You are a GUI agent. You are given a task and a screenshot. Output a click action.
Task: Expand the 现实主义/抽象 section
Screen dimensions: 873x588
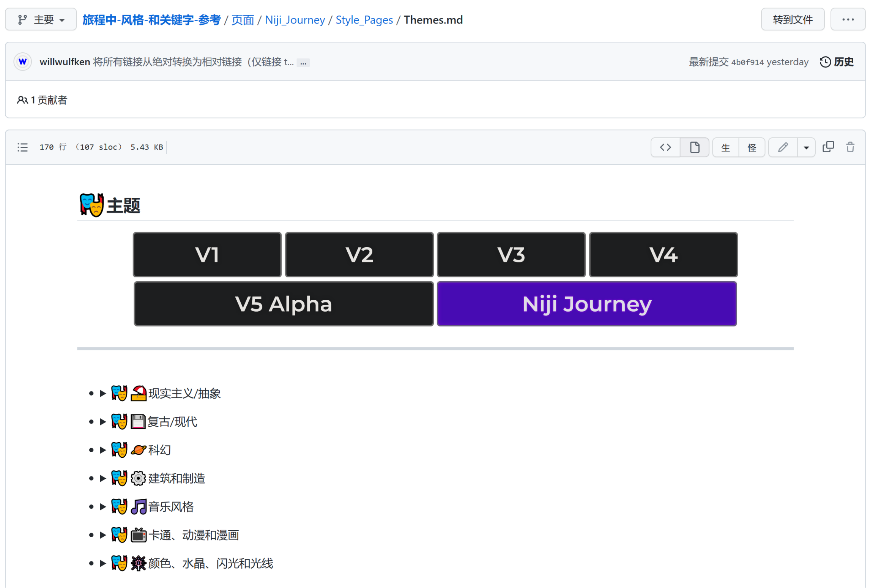(102, 393)
